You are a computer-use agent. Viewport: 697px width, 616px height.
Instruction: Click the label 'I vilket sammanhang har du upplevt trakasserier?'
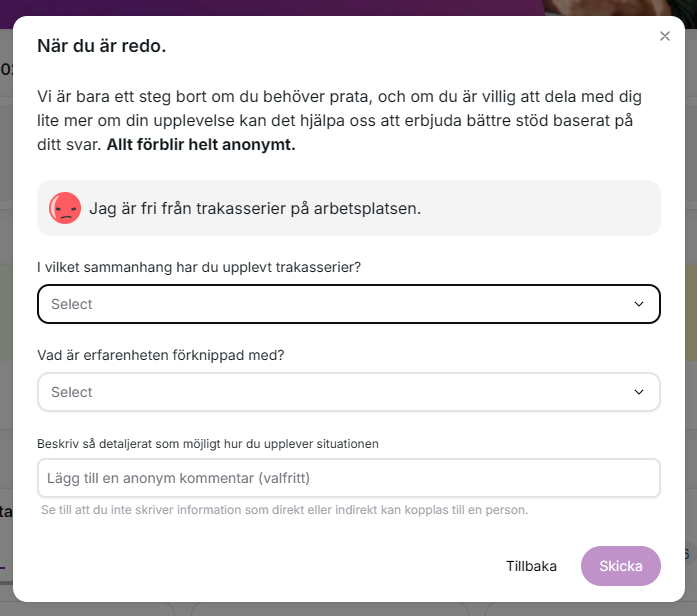click(x=199, y=267)
